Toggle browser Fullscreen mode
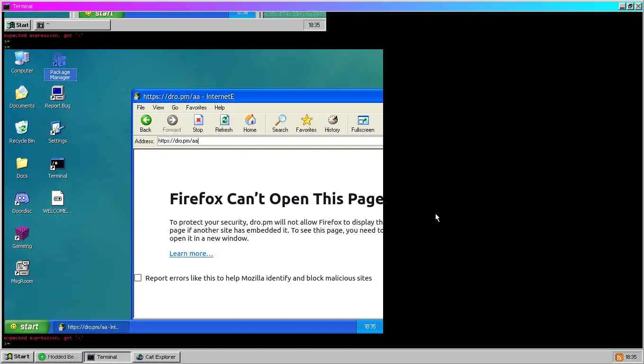 tap(363, 124)
